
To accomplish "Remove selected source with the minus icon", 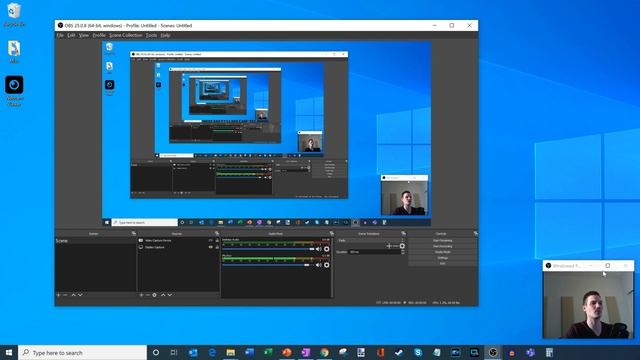I will tap(147, 295).
